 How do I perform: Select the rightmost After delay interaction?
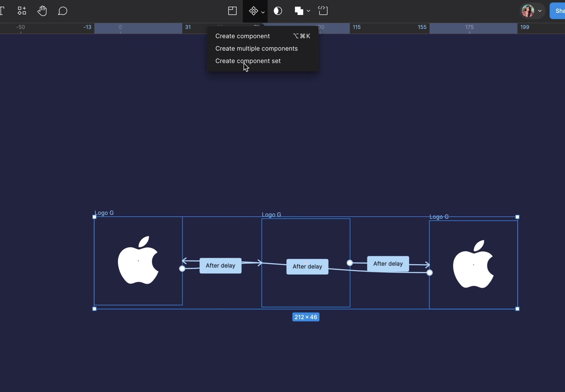point(388,263)
